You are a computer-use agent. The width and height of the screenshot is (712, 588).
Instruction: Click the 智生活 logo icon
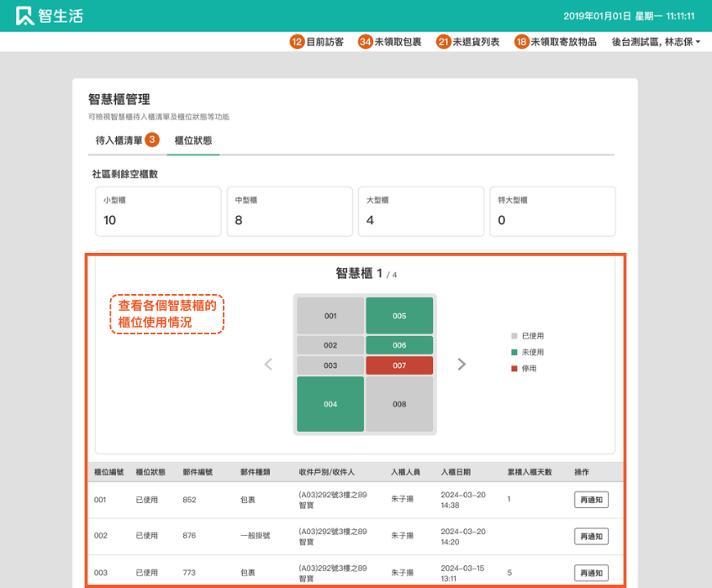tap(25, 16)
